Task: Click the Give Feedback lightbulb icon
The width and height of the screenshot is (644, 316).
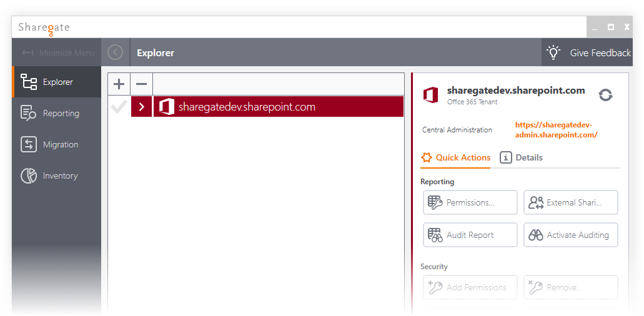Action: coord(553,52)
